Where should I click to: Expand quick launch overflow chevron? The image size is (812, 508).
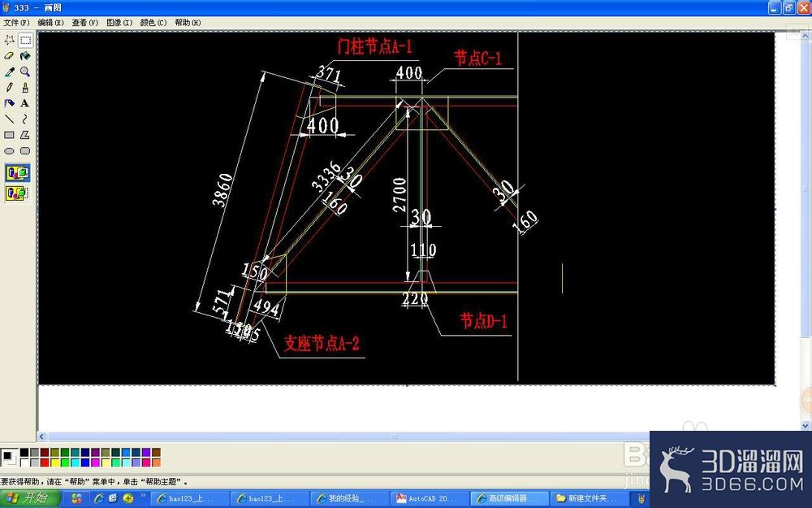[x=143, y=496]
